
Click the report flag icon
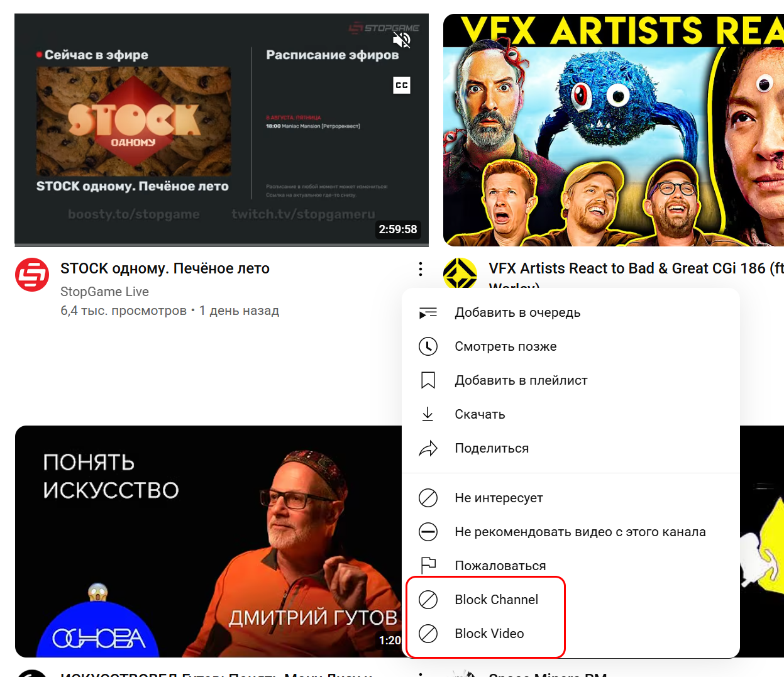tap(428, 566)
